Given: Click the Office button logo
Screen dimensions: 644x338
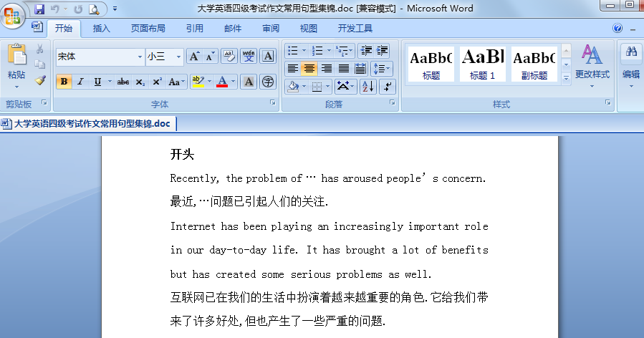Looking at the screenshot, I should click(12, 16).
